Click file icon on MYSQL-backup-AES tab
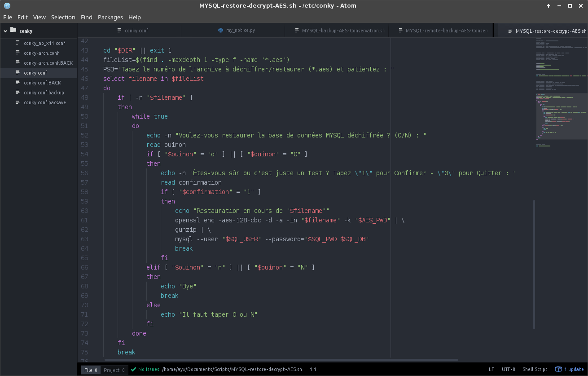This screenshot has width=588, height=376. 298,31
